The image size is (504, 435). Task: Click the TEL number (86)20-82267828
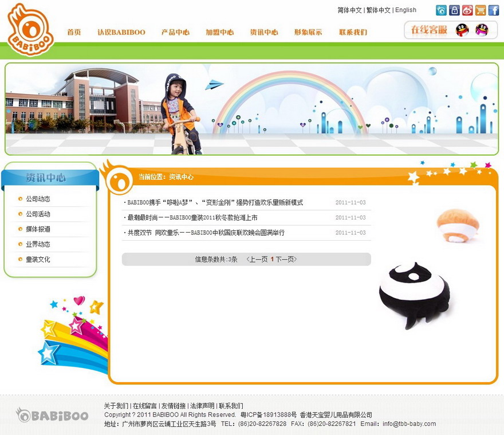click(x=262, y=424)
